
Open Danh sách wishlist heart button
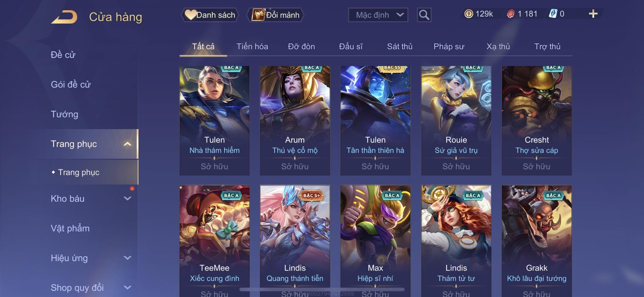[210, 15]
